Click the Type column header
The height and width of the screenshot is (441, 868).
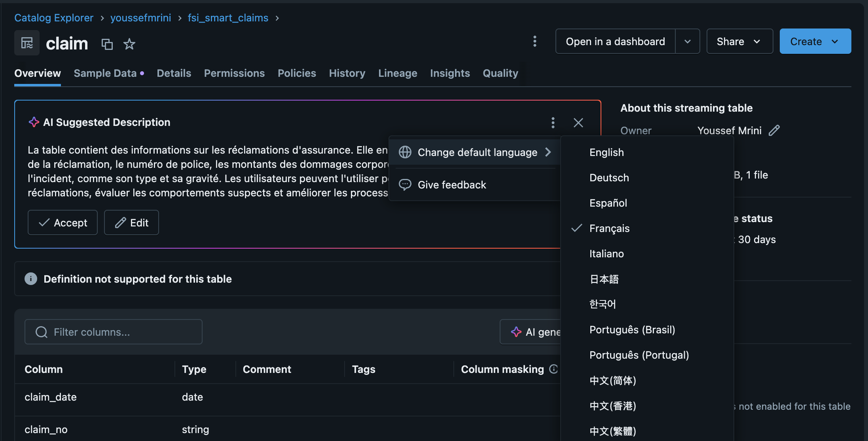pyautogui.click(x=194, y=369)
